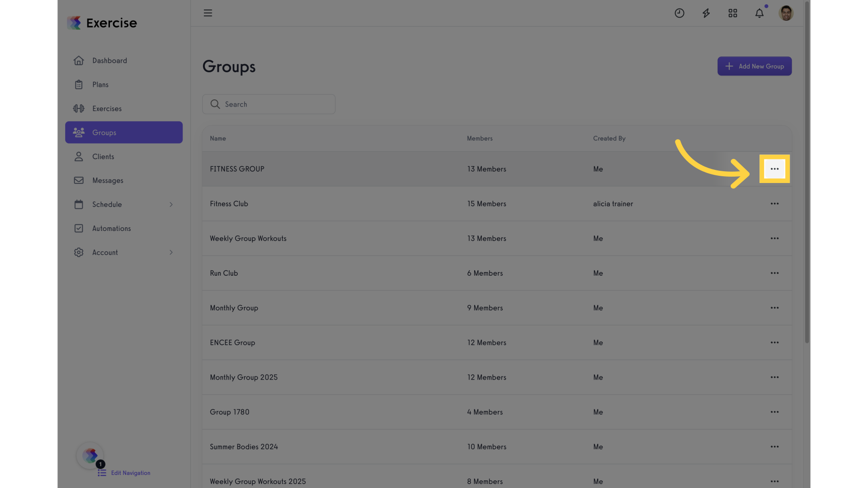This screenshot has width=868, height=488.
Task: Click the Edit Navigation link
Action: pyautogui.click(x=130, y=473)
